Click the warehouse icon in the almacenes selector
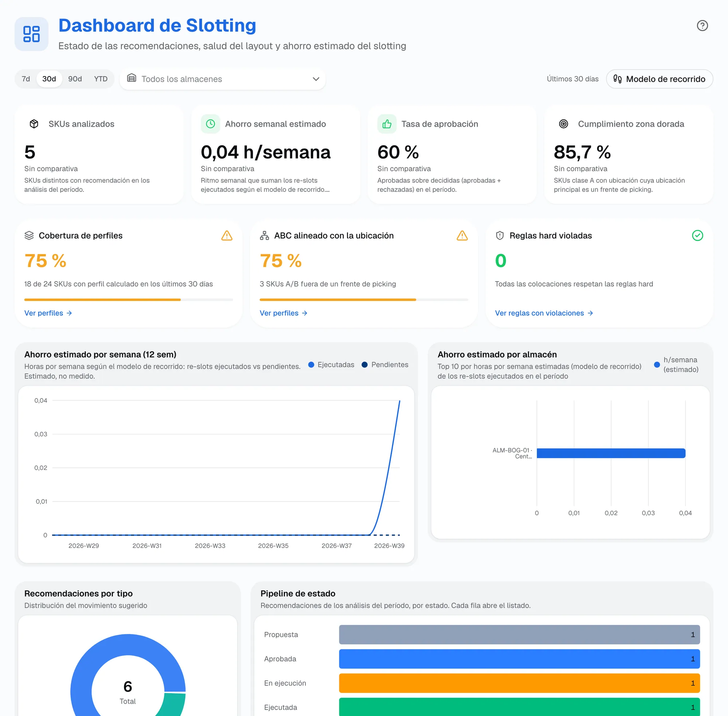 coord(132,78)
